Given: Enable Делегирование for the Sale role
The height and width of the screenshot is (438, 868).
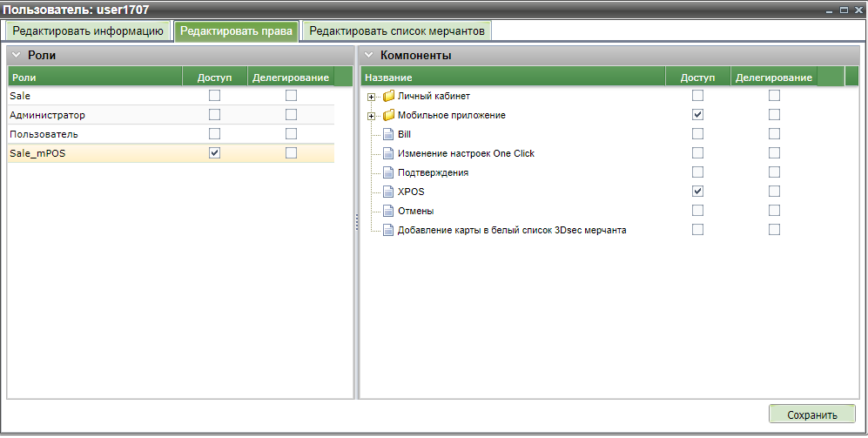Looking at the screenshot, I should 291,96.
